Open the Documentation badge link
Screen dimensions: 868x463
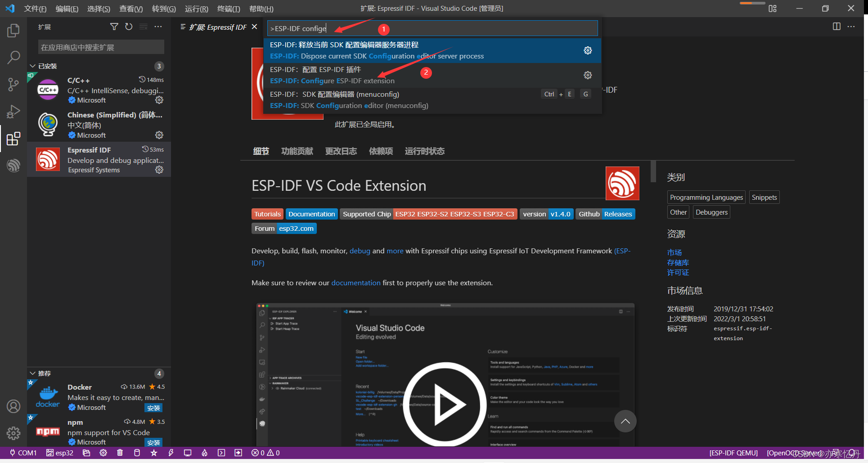312,214
